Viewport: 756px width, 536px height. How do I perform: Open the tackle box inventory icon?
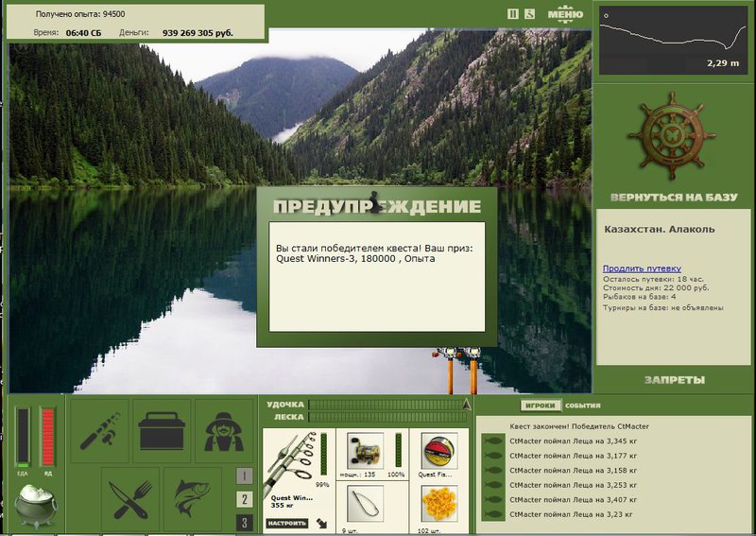(x=162, y=431)
